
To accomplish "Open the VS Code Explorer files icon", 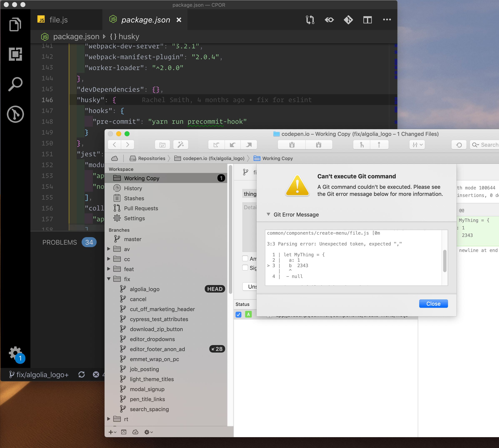I will [x=15, y=24].
